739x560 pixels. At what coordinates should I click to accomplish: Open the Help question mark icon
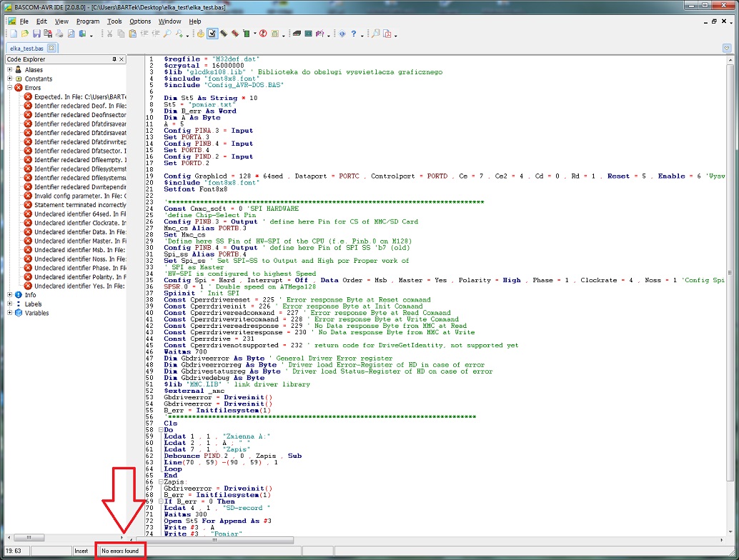pyautogui.click(x=353, y=34)
